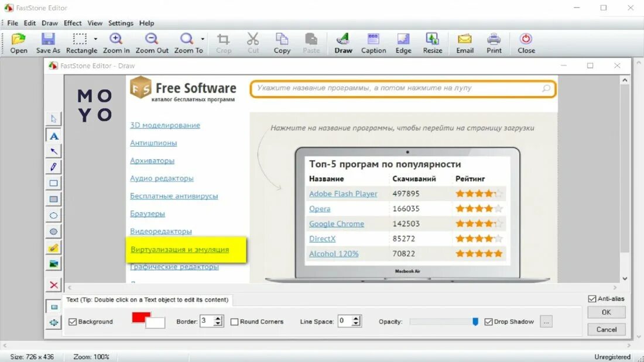The image size is (644, 362).
Task: Expand the Zoom To dropdown arrow
Action: click(x=203, y=39)
